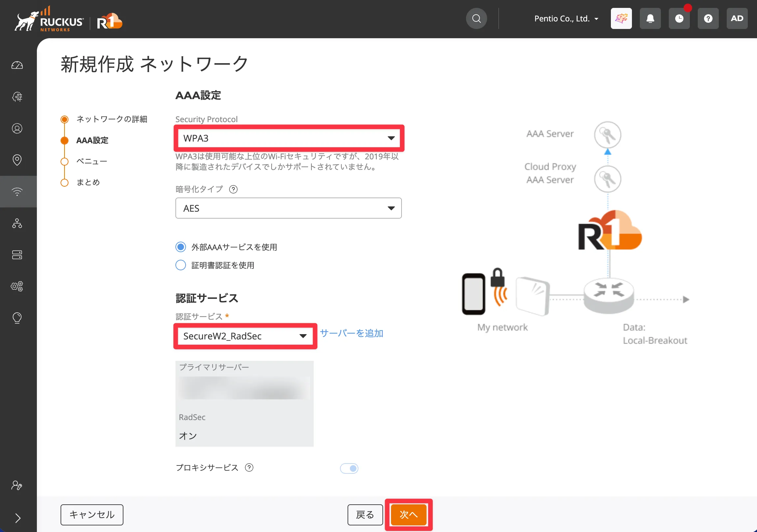Expand the sidebar with the chevron arrow
757x532 pixels.
point(18,518)
